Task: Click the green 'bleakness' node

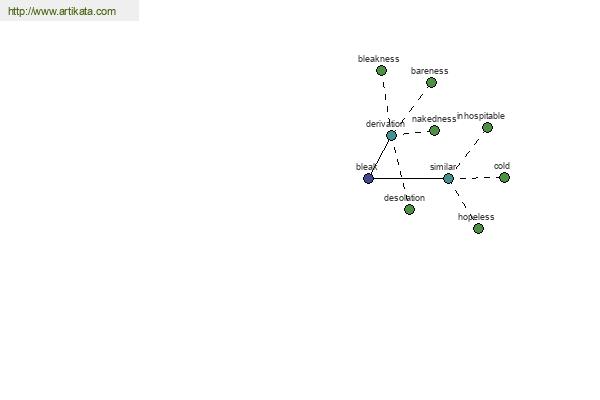Action: point(381,70)
